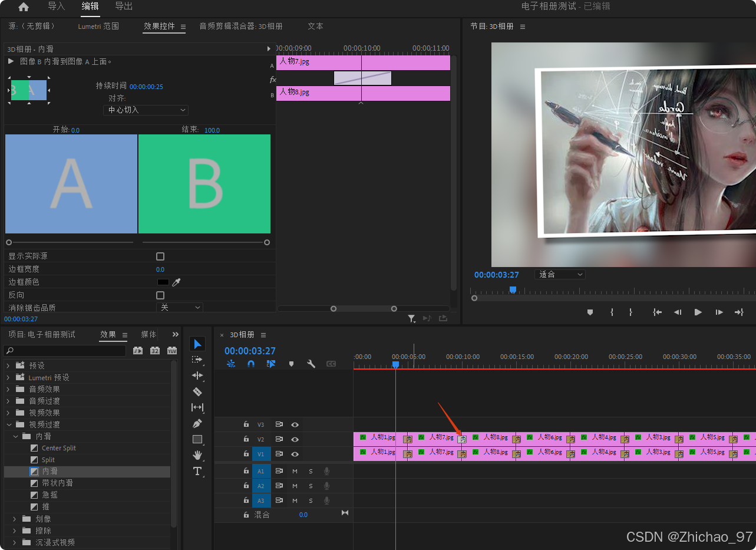Select the Type tool

point(197,471)
